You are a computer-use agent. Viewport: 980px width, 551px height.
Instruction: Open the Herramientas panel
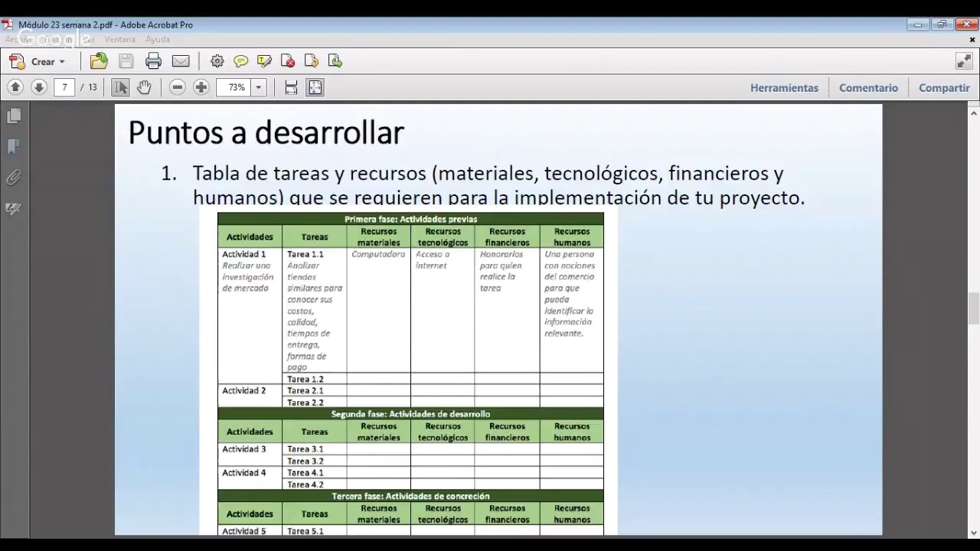coord(784,88)
